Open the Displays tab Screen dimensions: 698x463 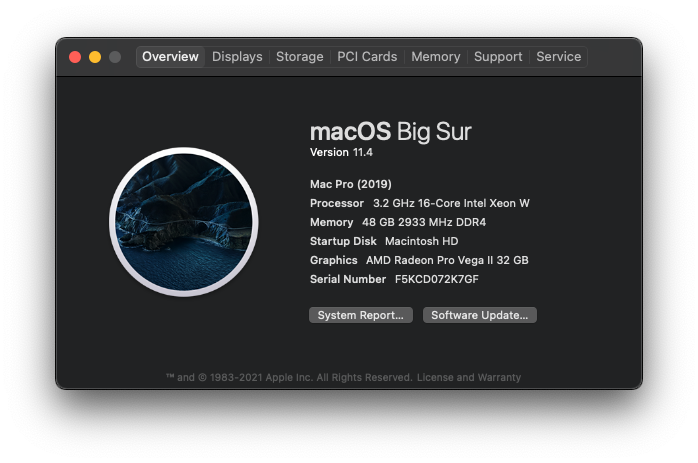pyautogui.click(x=237, y=57)
